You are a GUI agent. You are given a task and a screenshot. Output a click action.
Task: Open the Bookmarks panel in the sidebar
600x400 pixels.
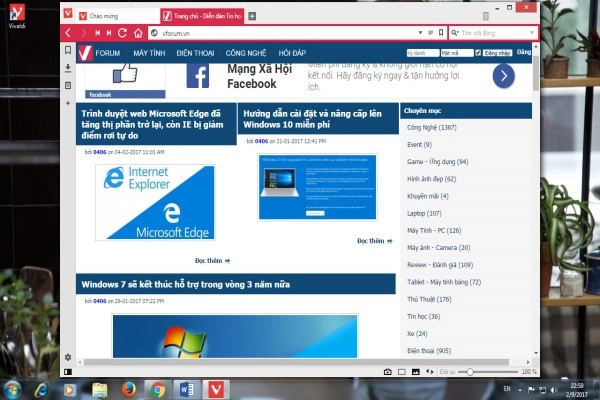(67, 51)
